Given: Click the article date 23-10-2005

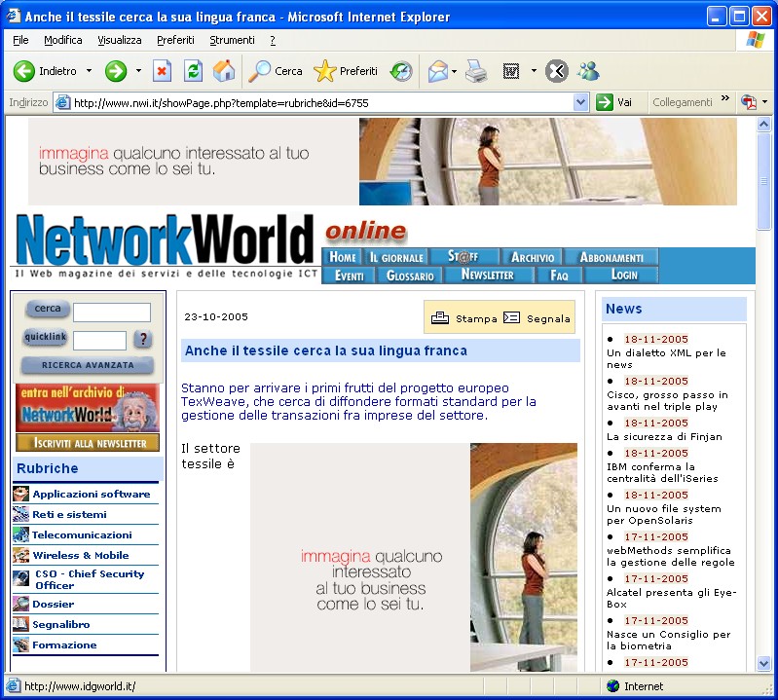Looking at the screenshot, I should pos(216,317).
